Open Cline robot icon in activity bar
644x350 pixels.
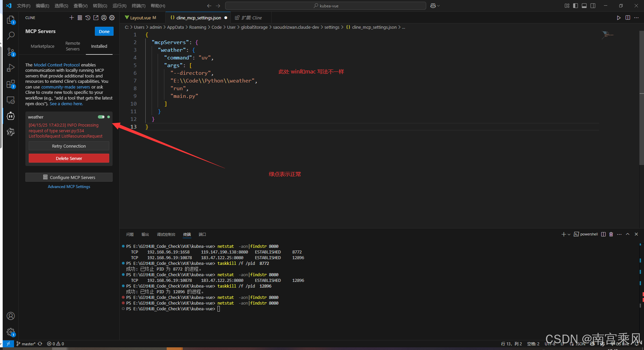tap(11, 116)
